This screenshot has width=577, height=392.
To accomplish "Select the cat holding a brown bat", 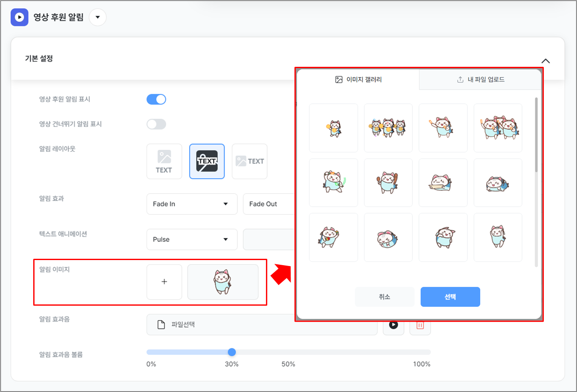I will click(x=388, y=183).
